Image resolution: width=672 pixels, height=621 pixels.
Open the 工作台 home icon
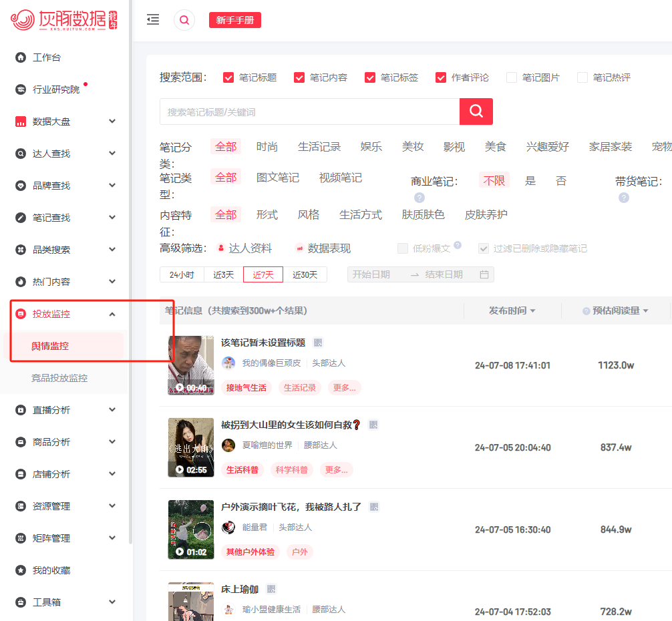(x=21, y=57)
